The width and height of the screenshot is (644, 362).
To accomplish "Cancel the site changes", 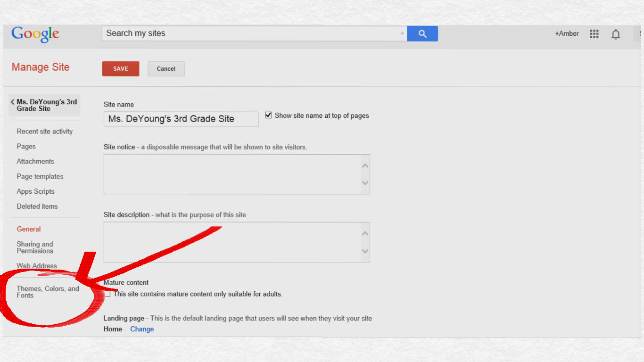I will click(166, 69).
